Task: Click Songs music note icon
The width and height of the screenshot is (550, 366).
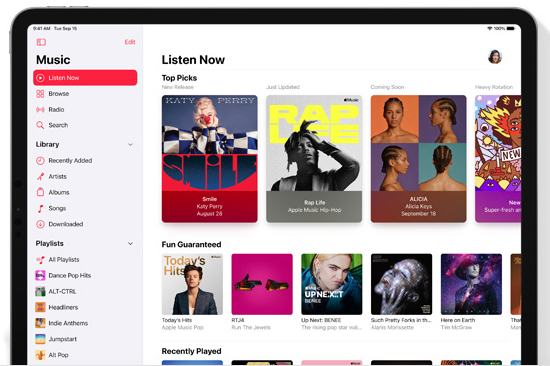Action: click(40, 208)
